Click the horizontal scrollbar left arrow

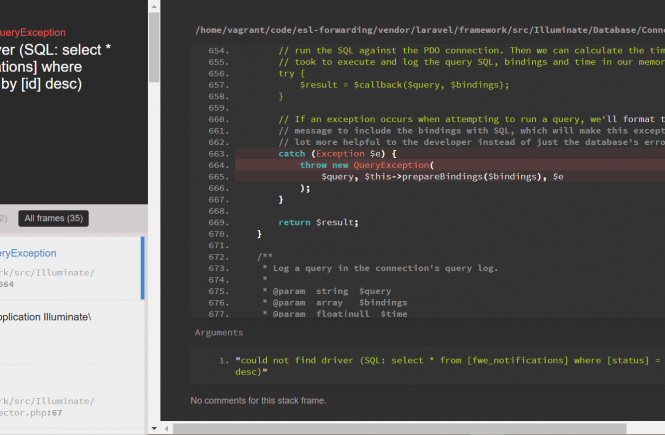coord(168,428)
